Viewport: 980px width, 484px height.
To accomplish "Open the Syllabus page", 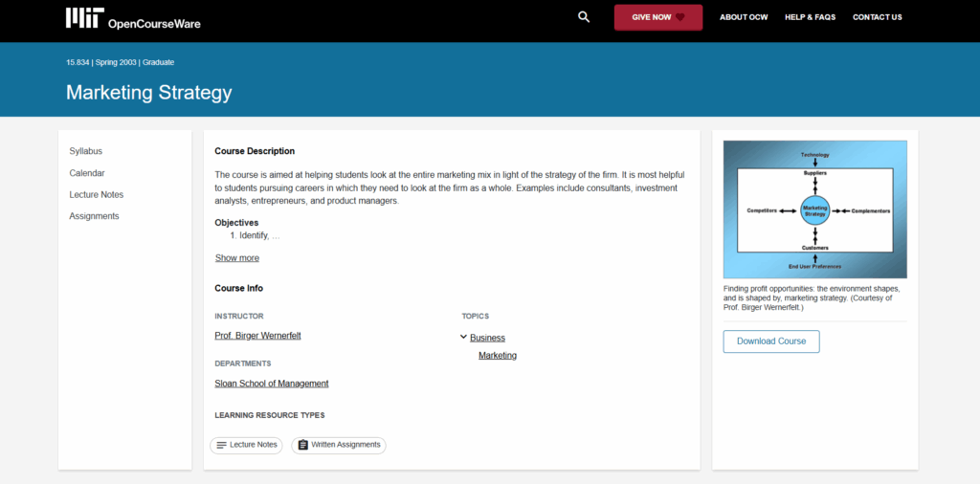I will [85, 151].
